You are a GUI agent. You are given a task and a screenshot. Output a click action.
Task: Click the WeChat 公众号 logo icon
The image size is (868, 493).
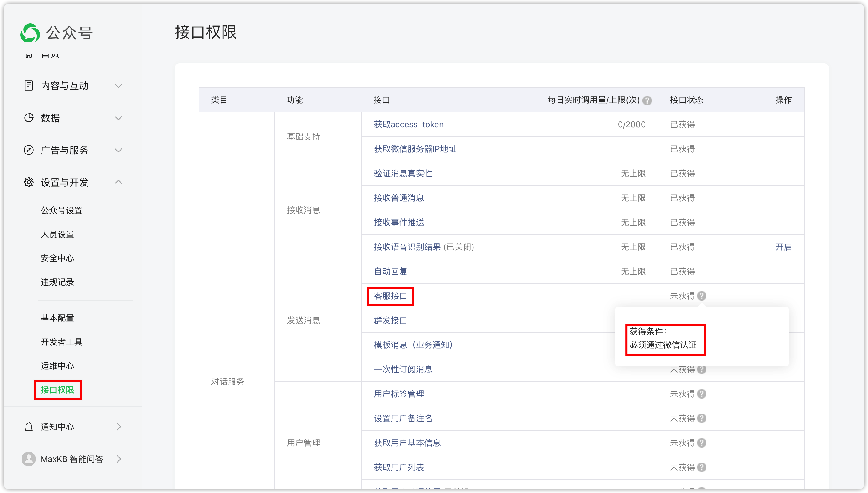coord(30,33)
